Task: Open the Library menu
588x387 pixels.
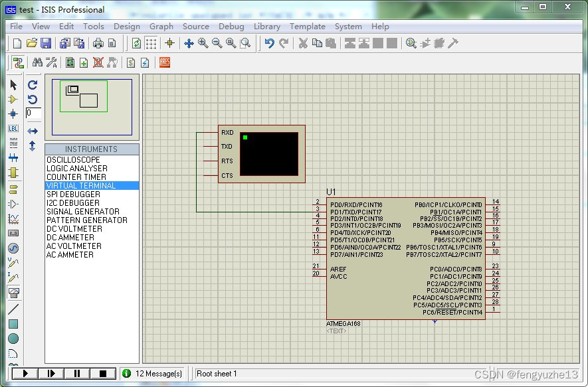Action: (x=266, y=27)
